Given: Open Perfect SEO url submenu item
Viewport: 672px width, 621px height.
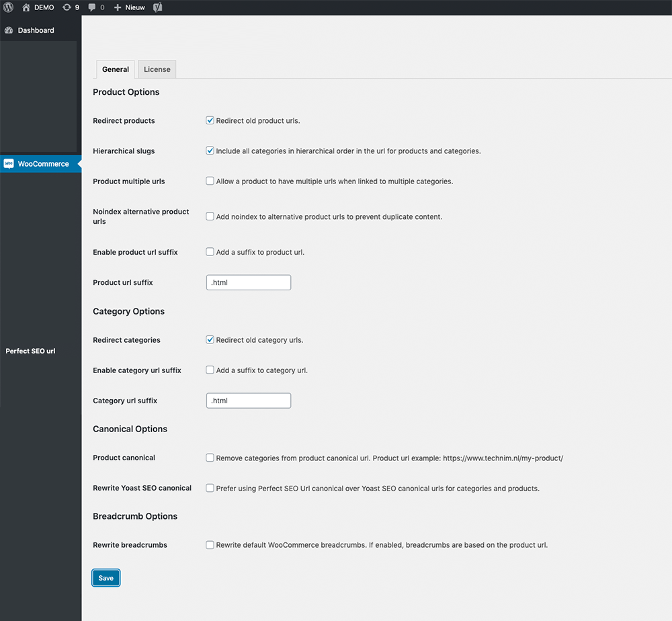Looking at the screenshot, I should click(x=30, y=351).
